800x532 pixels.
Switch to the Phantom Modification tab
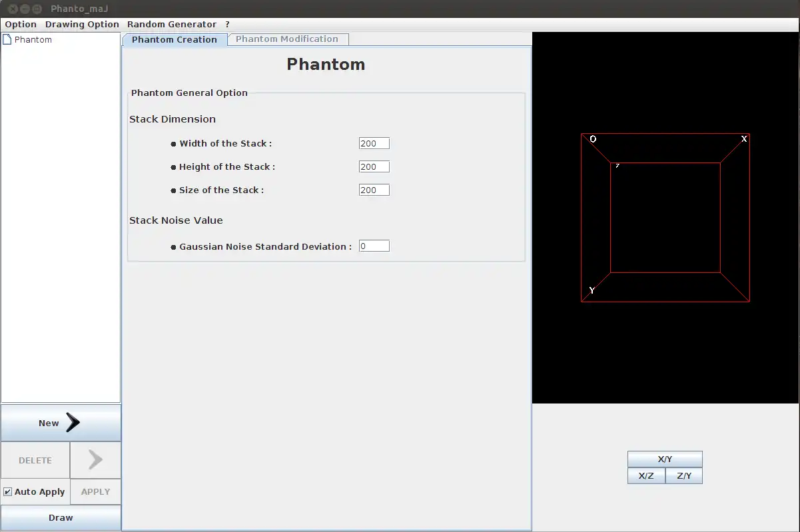pos(287,39)
